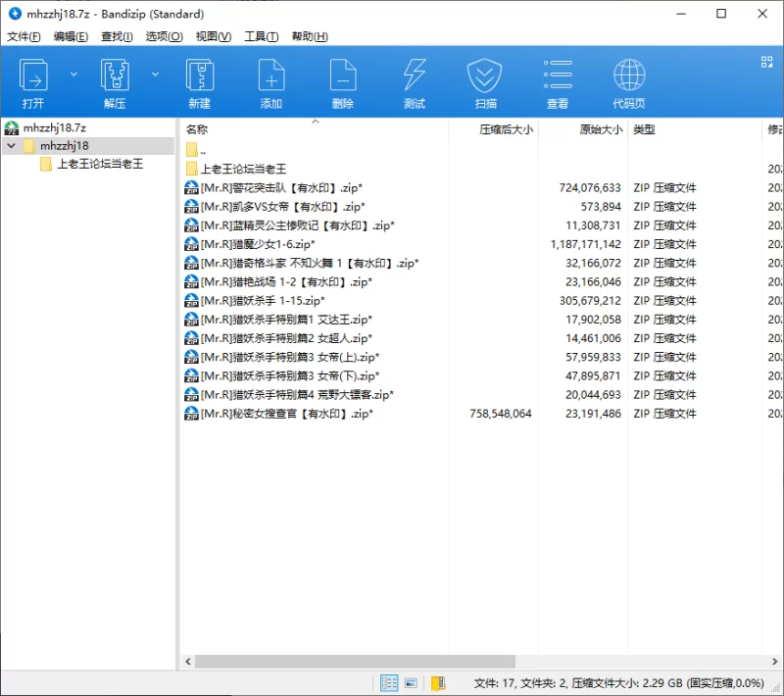The image size is (784, 696).
Task: Select 上老王论坛当老王 folder in the tree
Action: [100, 164]
